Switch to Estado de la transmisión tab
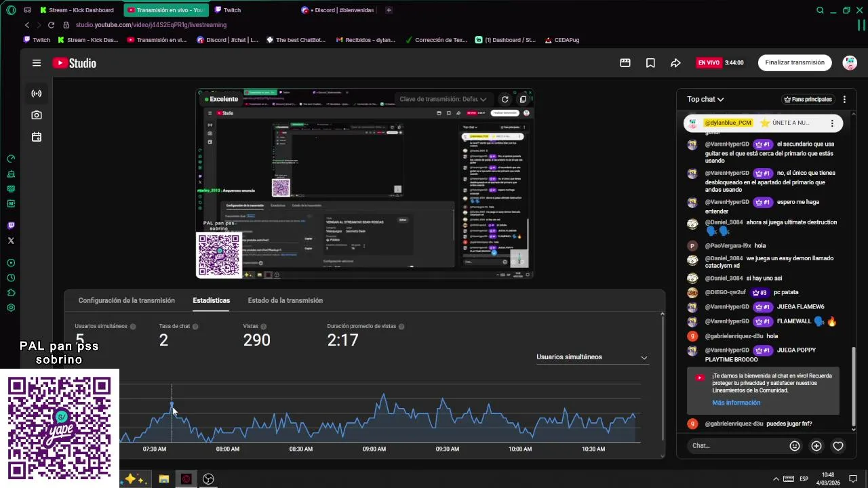This screenshot has width=868, height=488. (x=285, y=300)
